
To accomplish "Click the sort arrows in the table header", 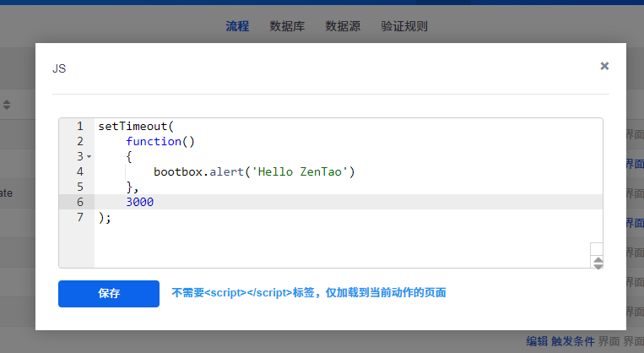I will (x=7, y=105).
